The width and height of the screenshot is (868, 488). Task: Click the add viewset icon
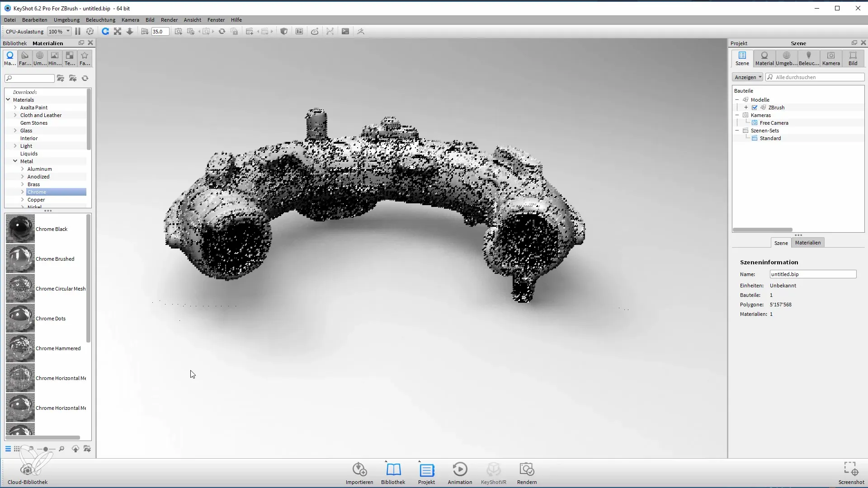[249, 31]
